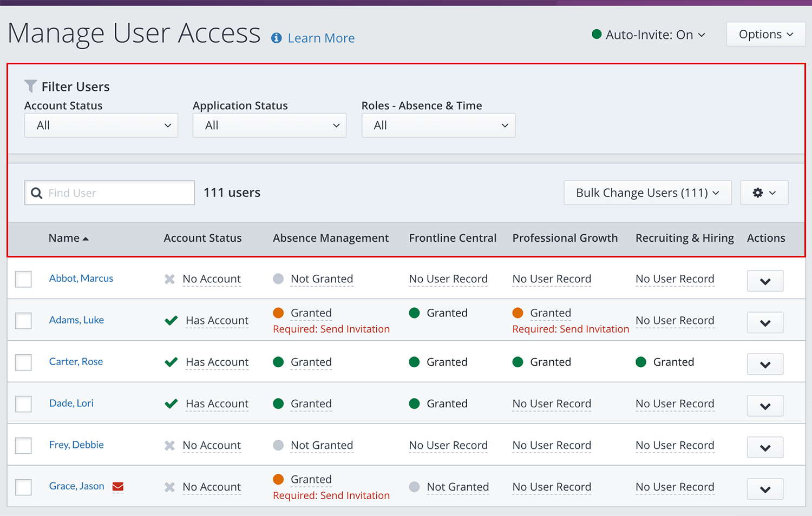Expand the Actions dropdown for Adams, Luke

pos(765,323)
